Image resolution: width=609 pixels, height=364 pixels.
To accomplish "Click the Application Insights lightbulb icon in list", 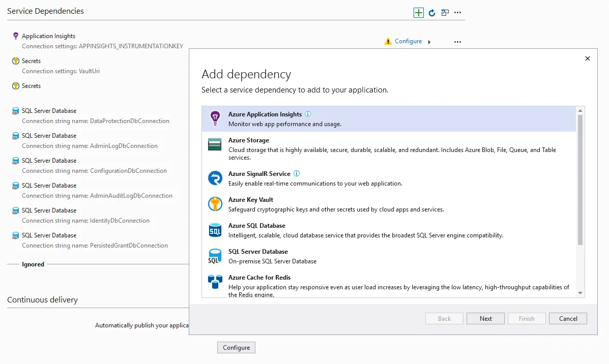I will pos(16,36).
